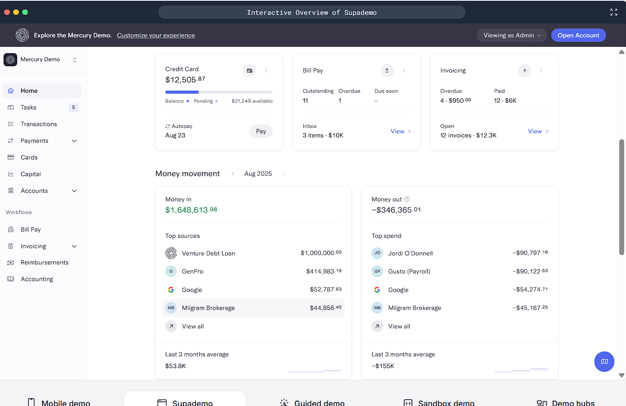Click the Money out info icon
Image resolution: width=626 pixels, height=406 pixels.
[x=407, y=199]
